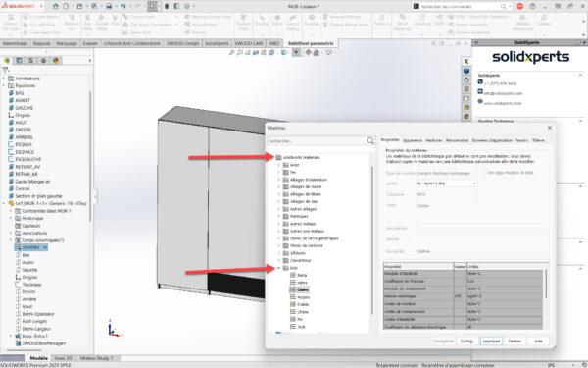Expand the Fer material folder
Screen dimensions: 588x368
click(x=279, y=172)
